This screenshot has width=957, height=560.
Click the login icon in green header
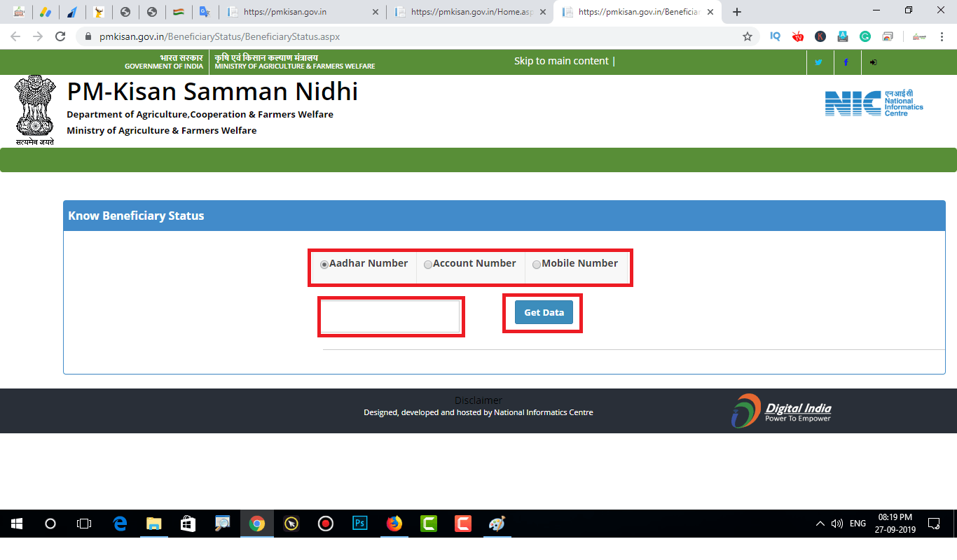pos(873,62)
